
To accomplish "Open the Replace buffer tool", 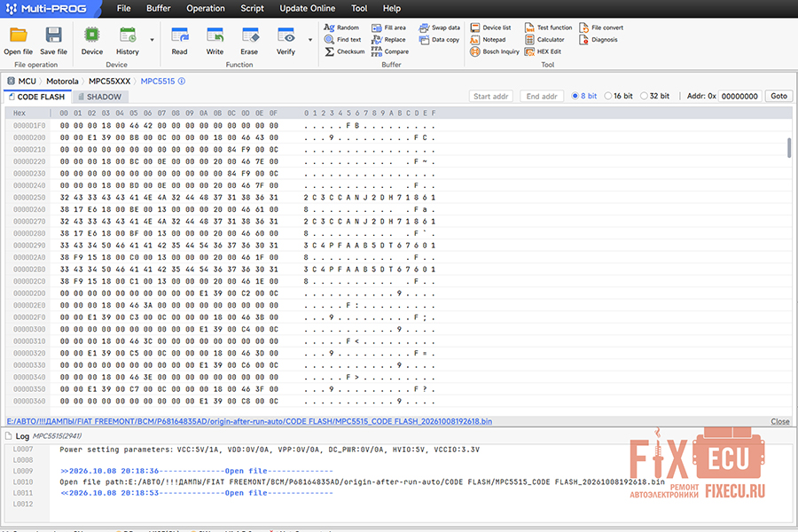I will 388,39.
